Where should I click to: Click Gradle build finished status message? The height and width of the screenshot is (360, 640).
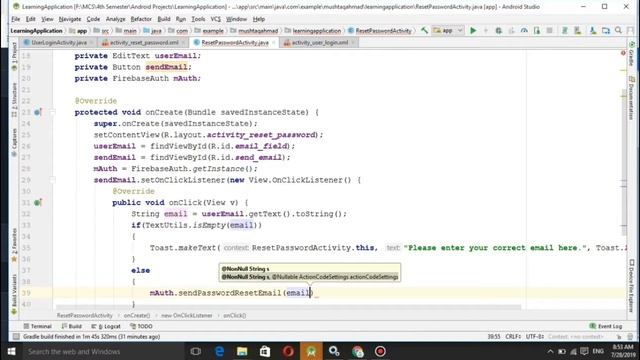[x=91, y=337]
